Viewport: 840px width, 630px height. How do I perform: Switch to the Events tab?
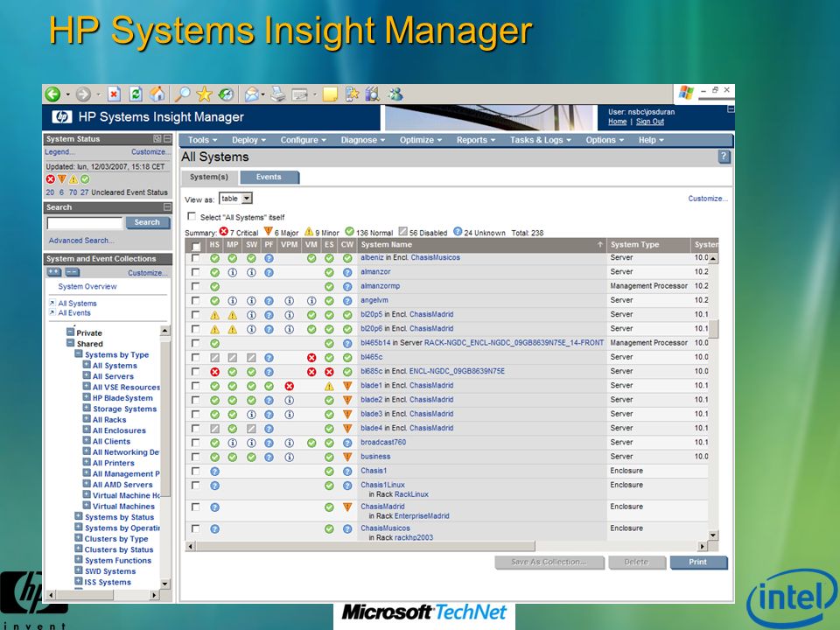click(x=269, y=177)
